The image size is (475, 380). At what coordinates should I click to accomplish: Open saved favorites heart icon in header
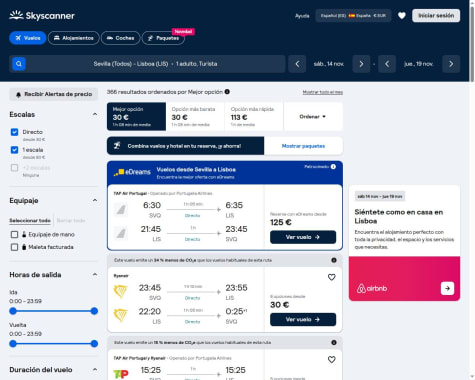(x=402, y=16)
